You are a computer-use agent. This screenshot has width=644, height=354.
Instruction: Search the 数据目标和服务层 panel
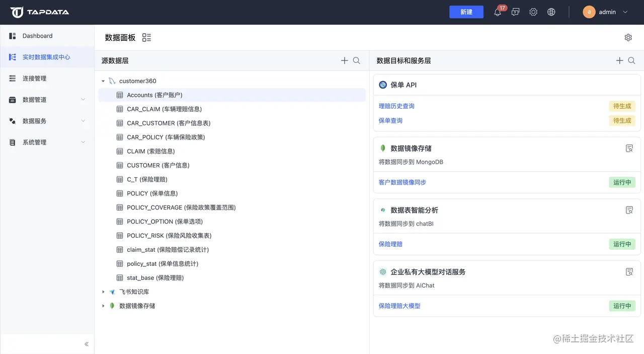632,60
